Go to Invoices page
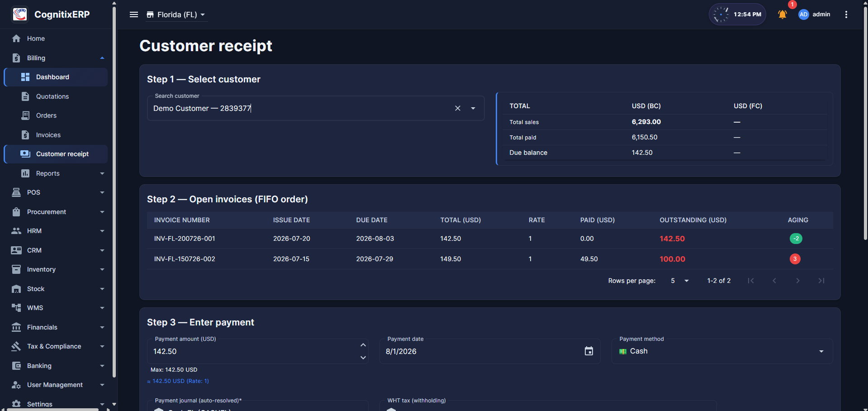The image size is (868, 411). pos(56,135)
